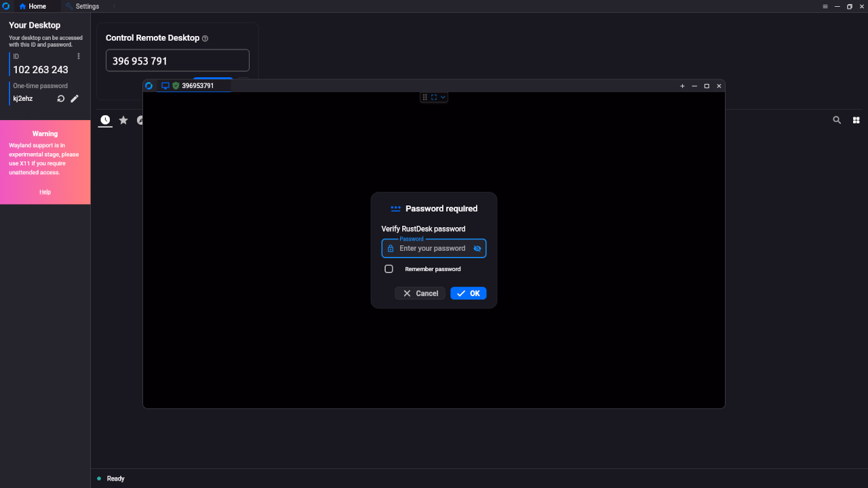Click the Ready status text
The height and width of the screenshot is (488, 868).
(116, 479)
